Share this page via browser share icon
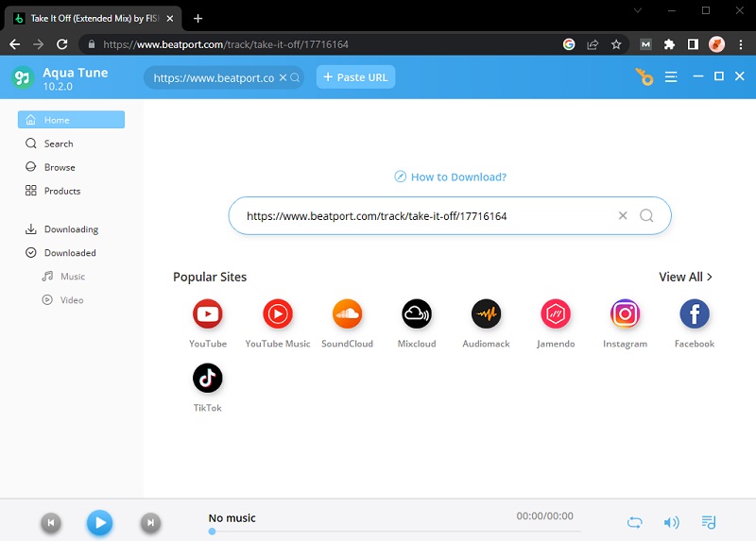The height and width of the screenshot is (541, 756). point(593,44)
